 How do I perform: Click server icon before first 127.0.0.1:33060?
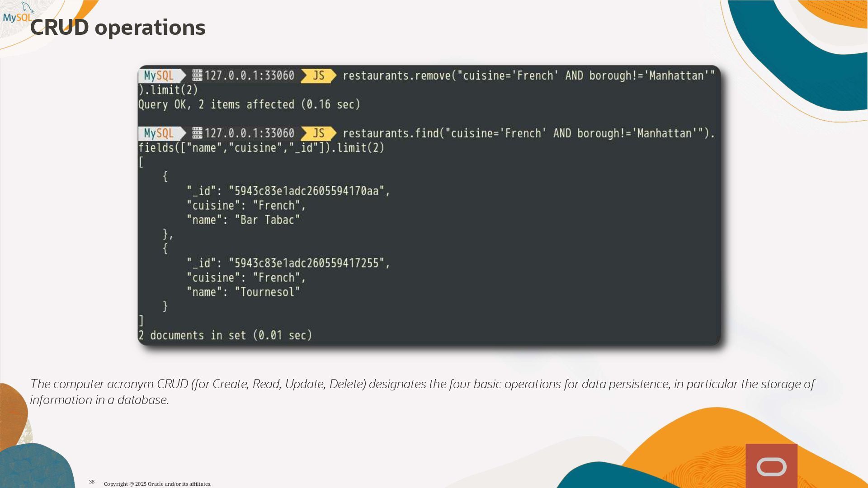pos(197,75)
